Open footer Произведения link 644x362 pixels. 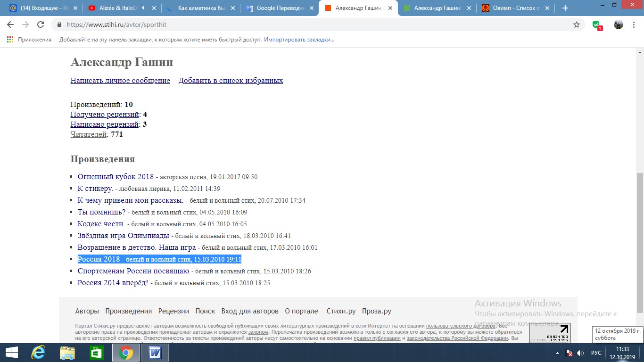pos(128,311)
